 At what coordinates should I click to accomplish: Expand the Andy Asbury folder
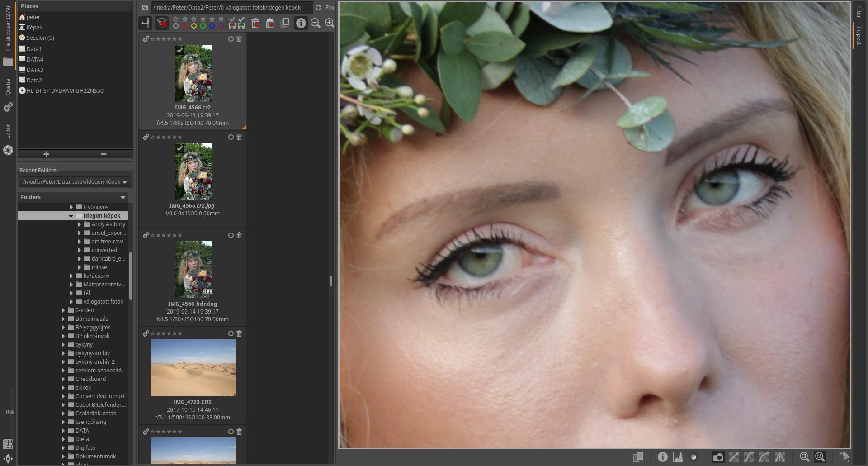click(x=80, y=224)
